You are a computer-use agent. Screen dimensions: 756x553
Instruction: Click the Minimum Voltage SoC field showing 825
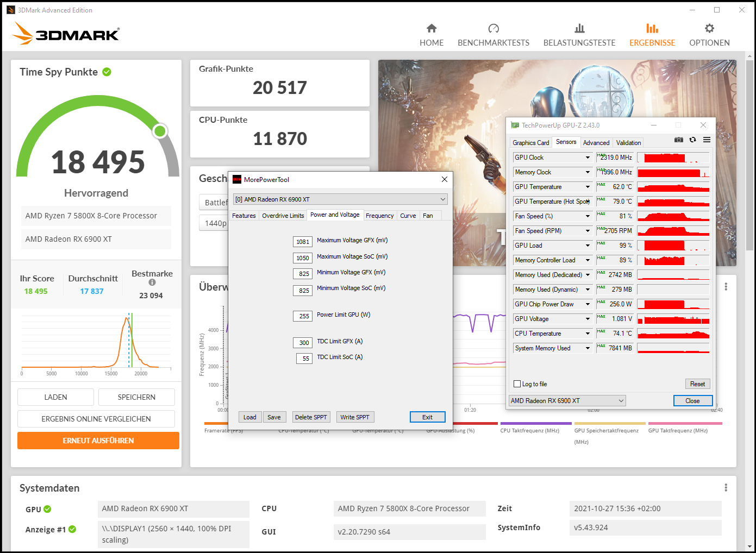[x=303, y=291]
